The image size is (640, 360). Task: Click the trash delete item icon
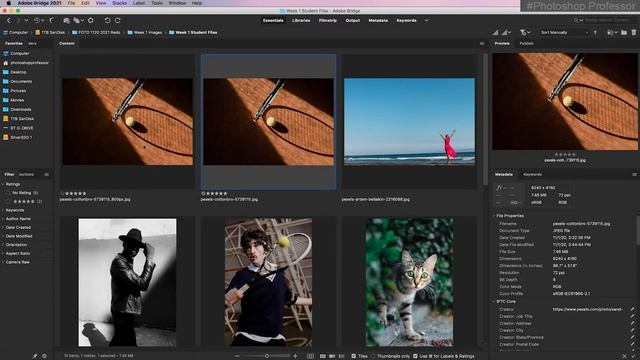(x=634, y=32)
